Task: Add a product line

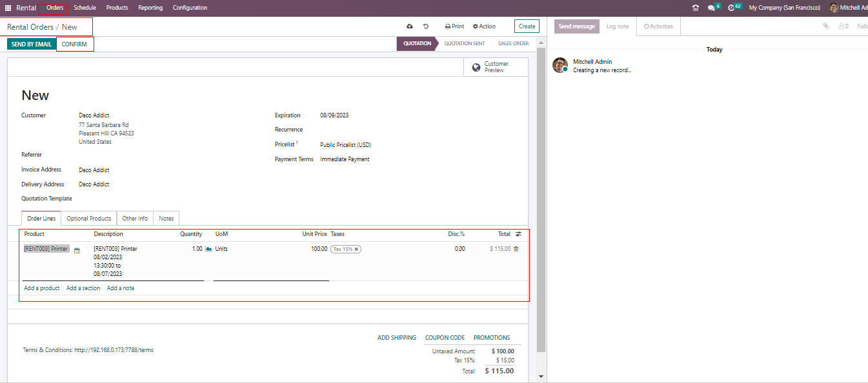Action: pyautogui.click(x=42, y=288)
